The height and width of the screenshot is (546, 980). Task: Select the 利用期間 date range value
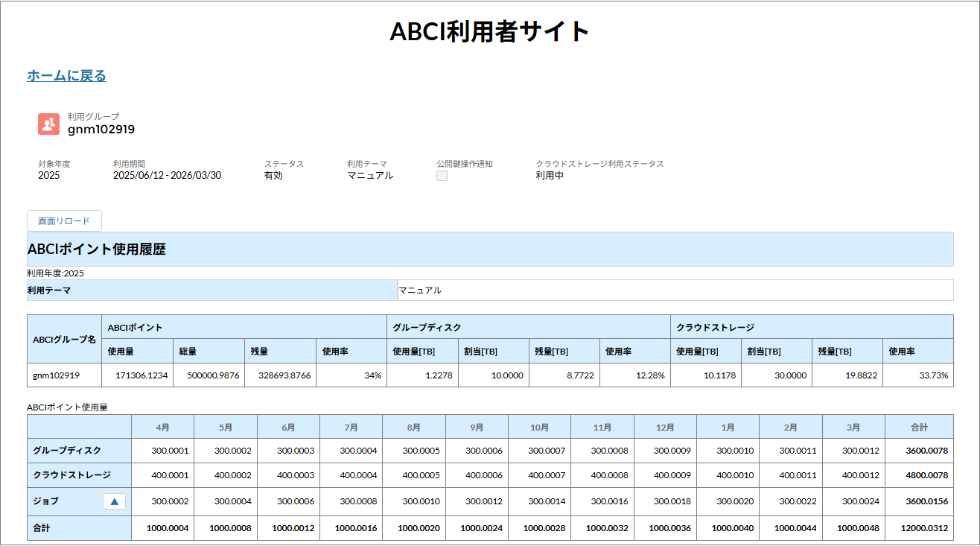click(x=167, y=176)
